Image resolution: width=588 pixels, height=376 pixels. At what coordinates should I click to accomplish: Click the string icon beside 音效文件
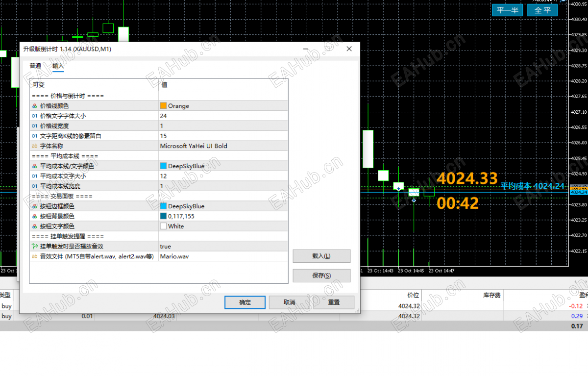pyautogui.click(x=34, y=256)
